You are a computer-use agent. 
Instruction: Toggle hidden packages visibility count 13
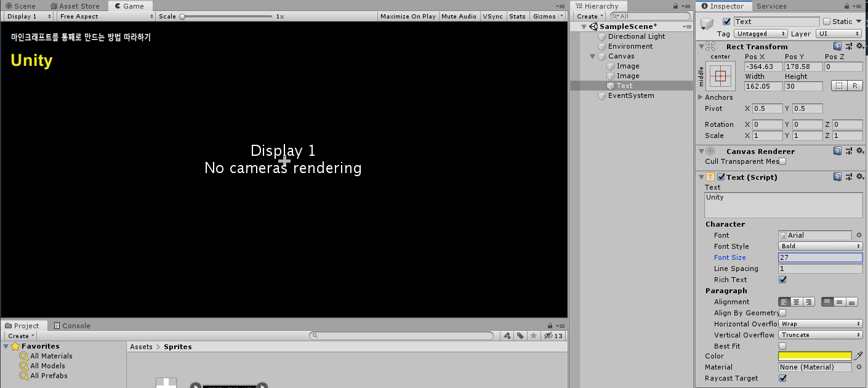click(x=553, y=336)
